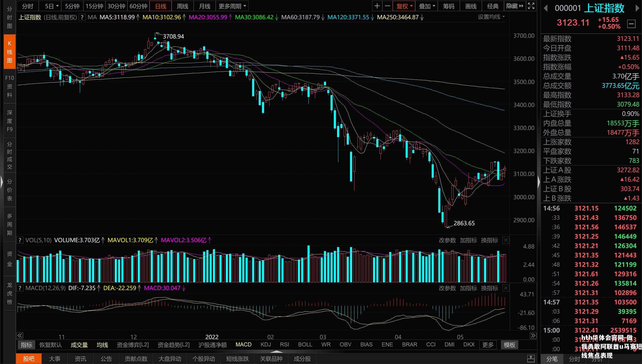Open F10资料 in left sidebar
The height and width of the screenshot is (364, 642).
(x=9, y=86)
